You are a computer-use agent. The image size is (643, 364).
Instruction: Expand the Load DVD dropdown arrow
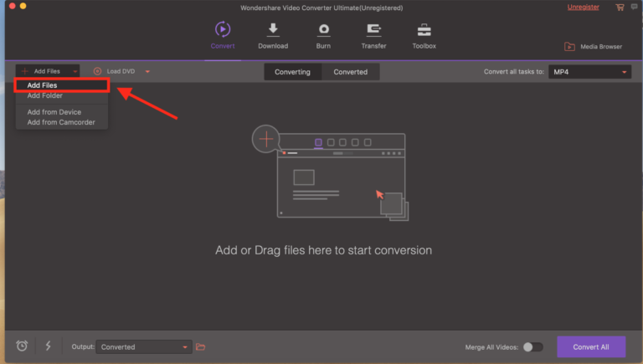pyautogui.click(x=148, y=72)
